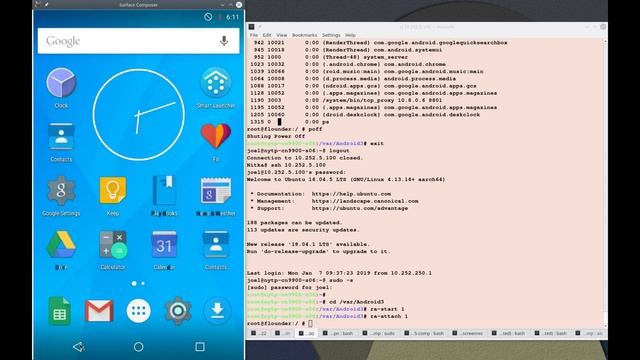Screen dimensions: 640x360
Task: Open the Help menu in Konsole
Action: tap(350, 35)
